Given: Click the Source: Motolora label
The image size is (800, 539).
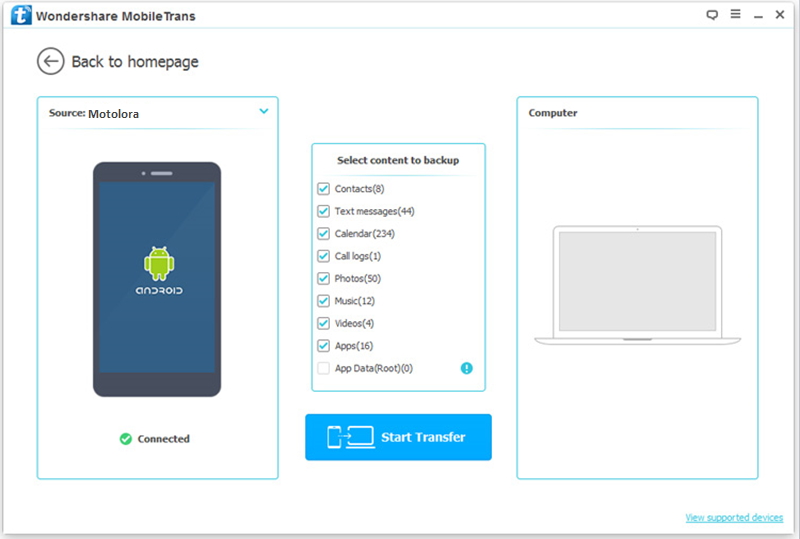Looking at the screenshot, I should (x=94, y=113).
